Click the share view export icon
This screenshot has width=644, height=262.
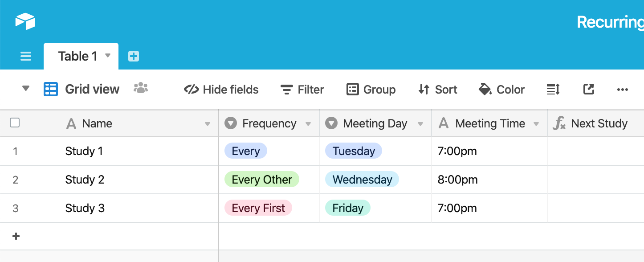(x=589, y=89)
